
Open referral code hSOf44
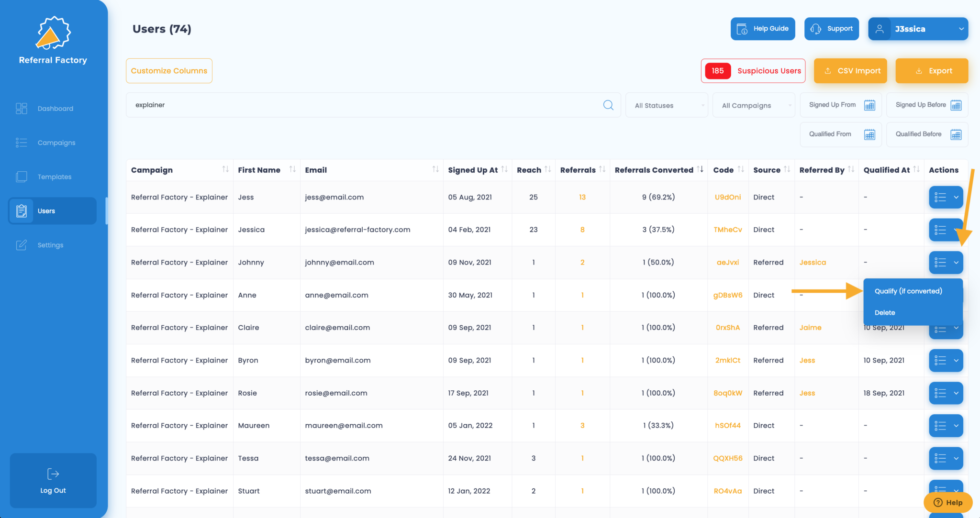point(728,426)
